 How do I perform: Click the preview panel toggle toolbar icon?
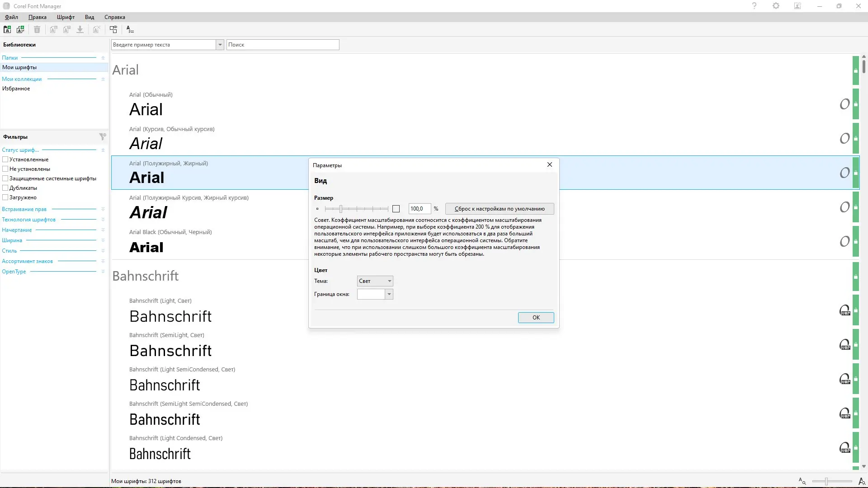tap(113, 29)
